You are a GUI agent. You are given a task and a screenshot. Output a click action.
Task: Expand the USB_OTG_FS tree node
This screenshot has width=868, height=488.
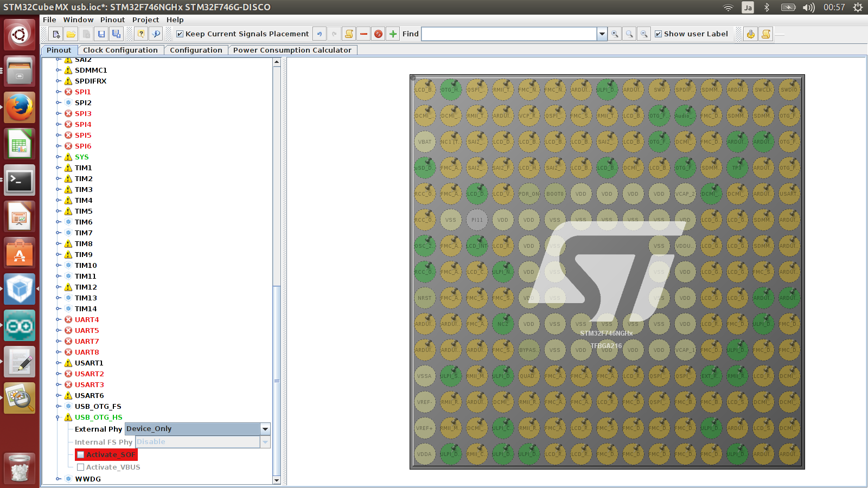[x=59, y=406]
